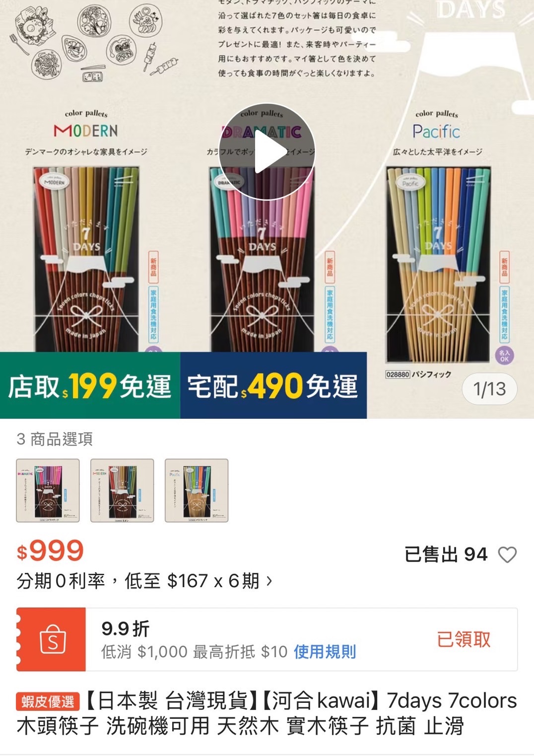Play the product video

click(267, 152)
